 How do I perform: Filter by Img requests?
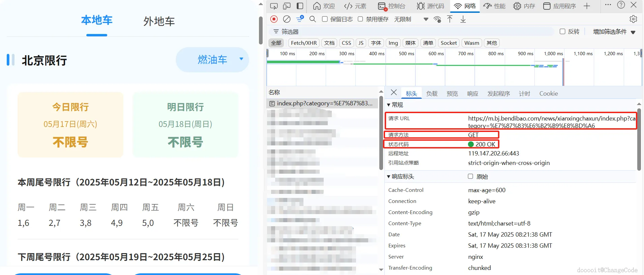[x=393, y=43]
